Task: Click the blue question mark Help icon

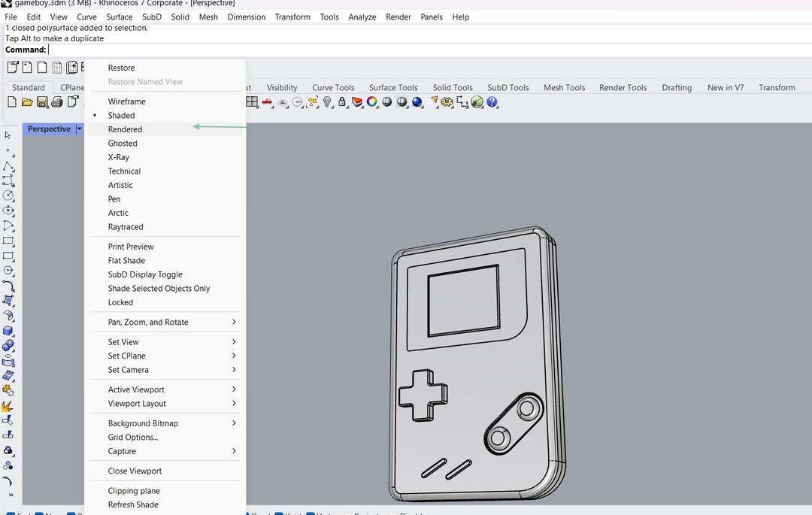Action: (x=492, y=102)
